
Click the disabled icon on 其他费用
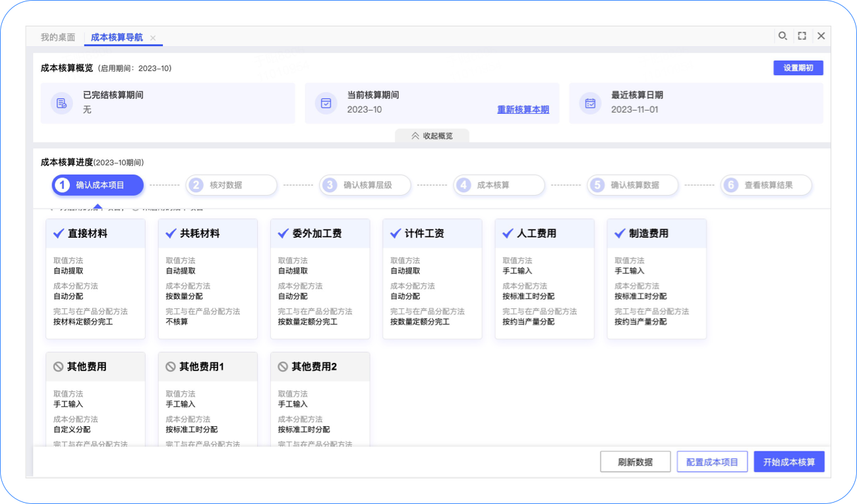click(x=58, y=366)
